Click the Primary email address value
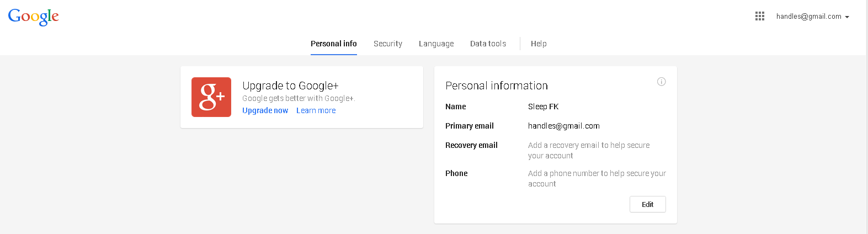This screenshot has width=868, height=234. coord(563,126)
